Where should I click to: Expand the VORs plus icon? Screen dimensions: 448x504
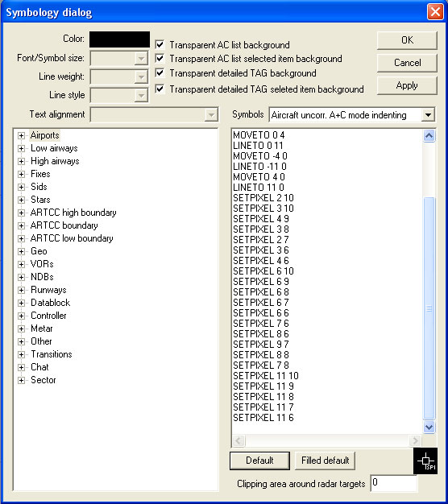click(21, 264)
